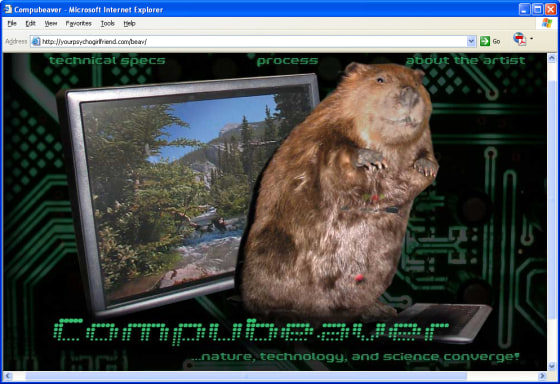The width and height of the screenshot is (560, 384).
Task: Click vertical scrollbar down arrow
Action: (x=552, y=366)
